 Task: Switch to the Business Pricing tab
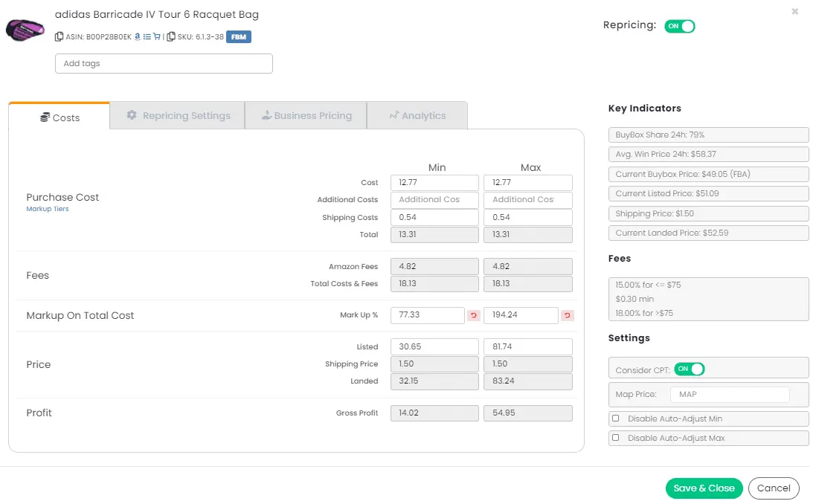306,115
